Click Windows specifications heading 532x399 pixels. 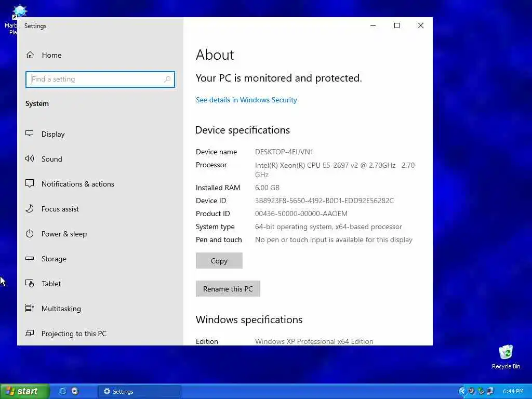pyautogui.click(x=249, y=320)
